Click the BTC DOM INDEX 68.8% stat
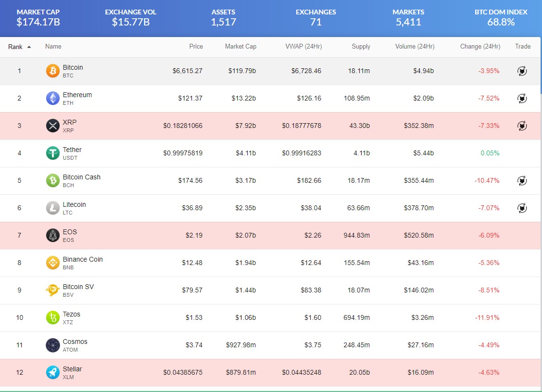The width and height of the screenshot is (542, 392). (x=501, y=18)
